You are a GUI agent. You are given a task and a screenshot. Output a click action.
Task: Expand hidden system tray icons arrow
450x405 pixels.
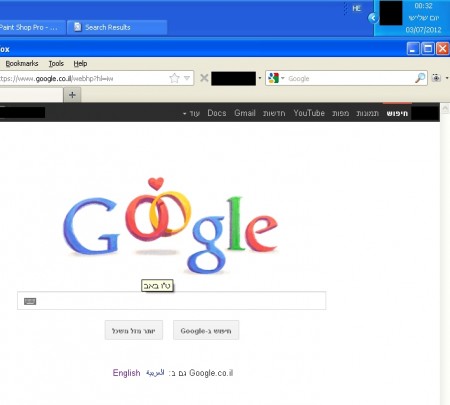coord(373,18)
